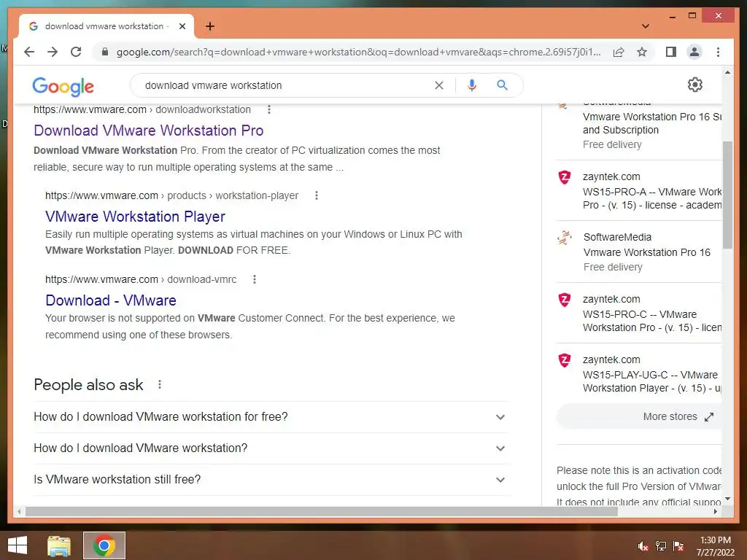747x560 pixels.
Task: Expand 'Is VMware workstation still free?'
Action: coord(270,480)
